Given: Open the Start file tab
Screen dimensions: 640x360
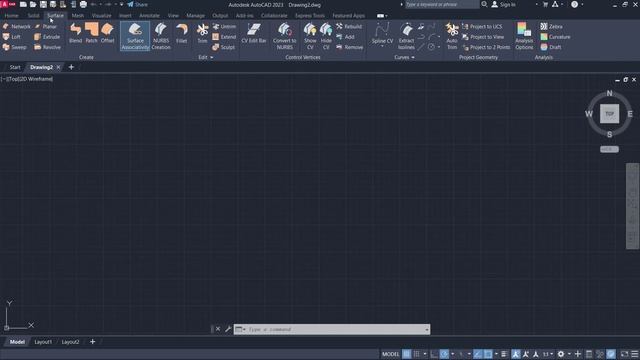Looking at the screenshot, I should pos(15,67).
